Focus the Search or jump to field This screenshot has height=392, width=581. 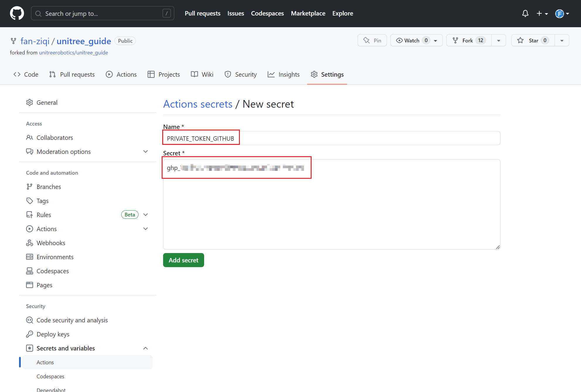pos(102,13)
